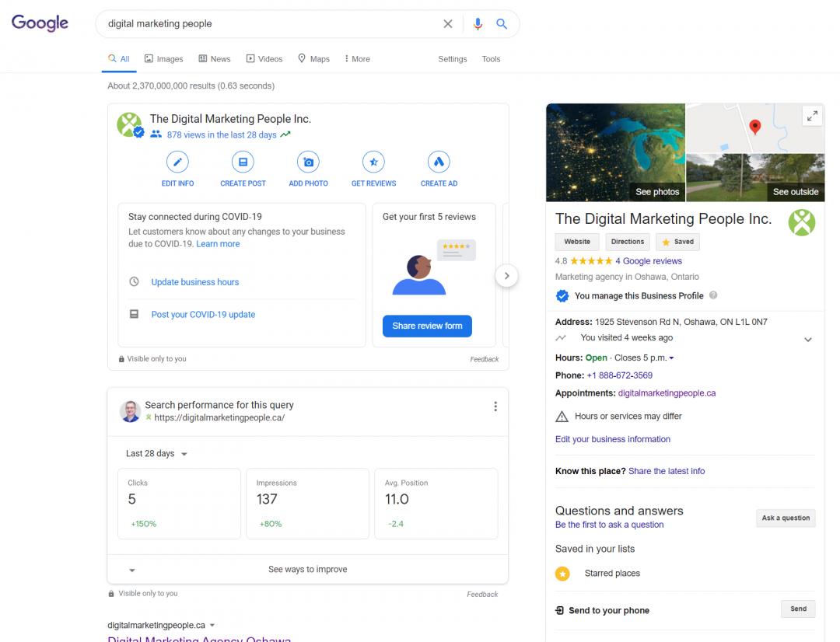Click the See photos thumbnail

click(x=615, y=152)
